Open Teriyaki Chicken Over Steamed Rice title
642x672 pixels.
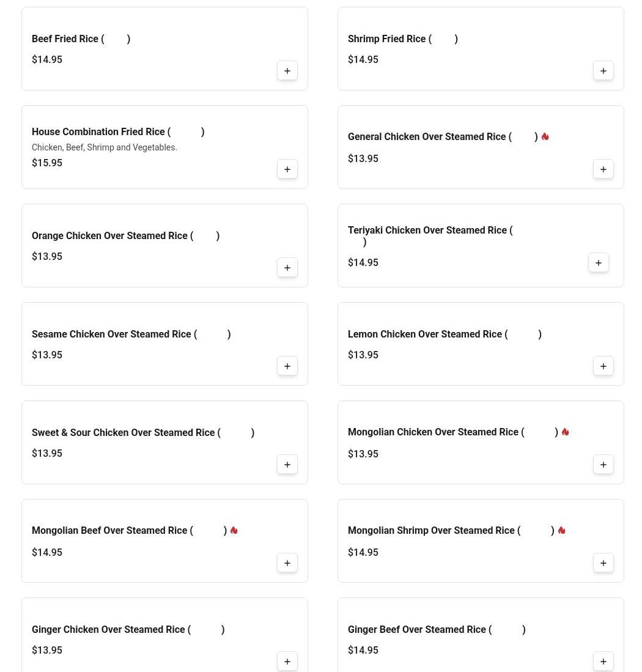click(429, 231)
